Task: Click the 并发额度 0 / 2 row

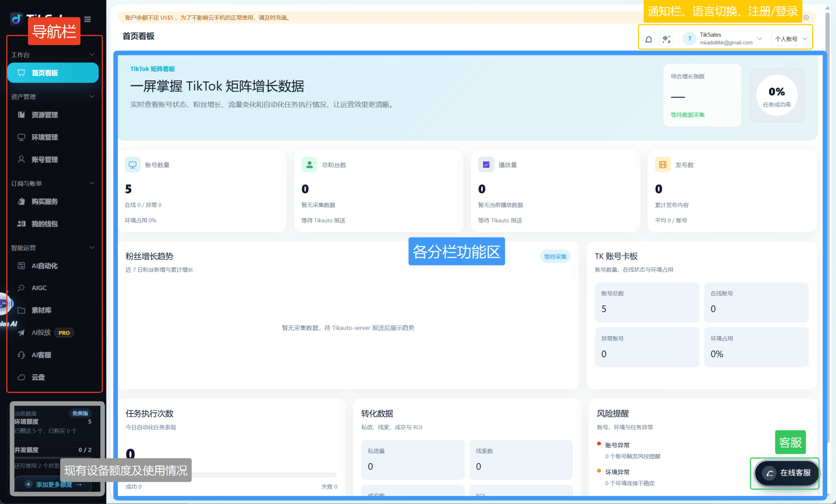Action: (53, 450)
